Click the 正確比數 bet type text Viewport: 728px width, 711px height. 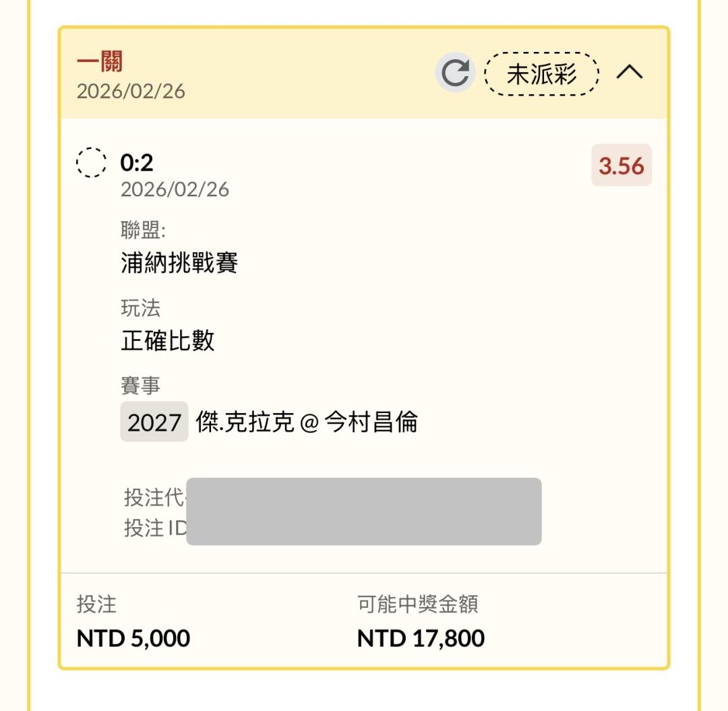point(168,341)
